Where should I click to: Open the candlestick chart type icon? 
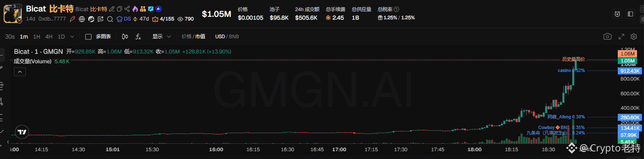click(125, 37)
